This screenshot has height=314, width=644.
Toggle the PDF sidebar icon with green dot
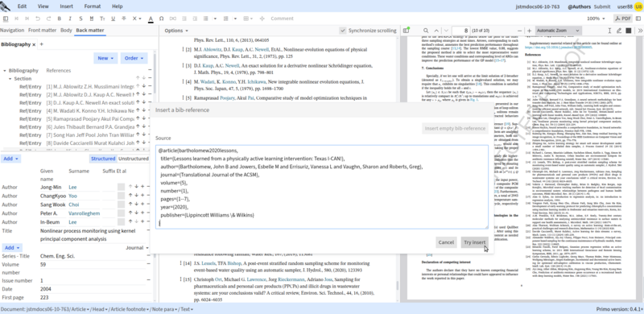pyautogui.click(x=407, y=31)
